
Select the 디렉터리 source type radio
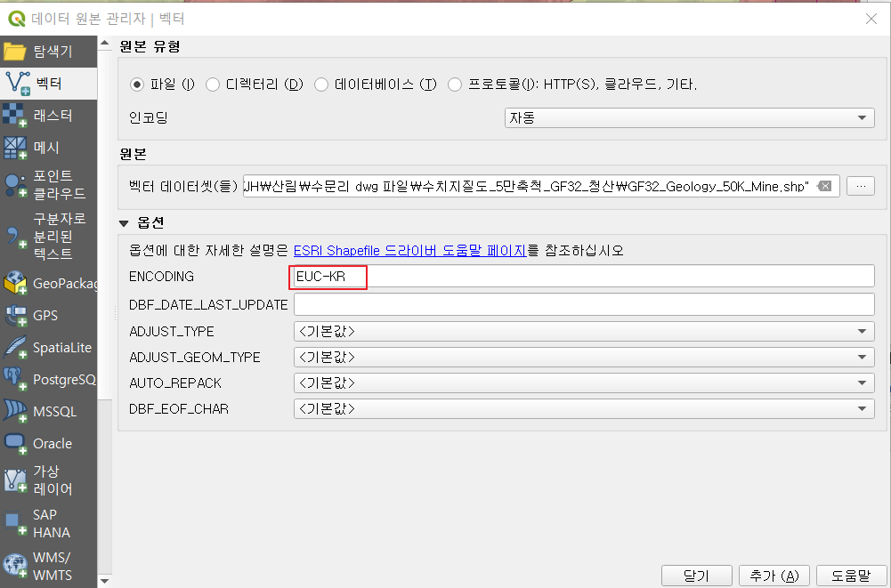pyautogui.click(x=213, y=85)
